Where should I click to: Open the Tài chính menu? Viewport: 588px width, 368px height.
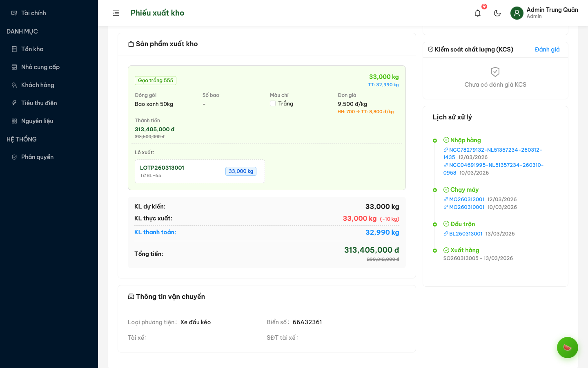pyautogui.click(x=33, y=13)
